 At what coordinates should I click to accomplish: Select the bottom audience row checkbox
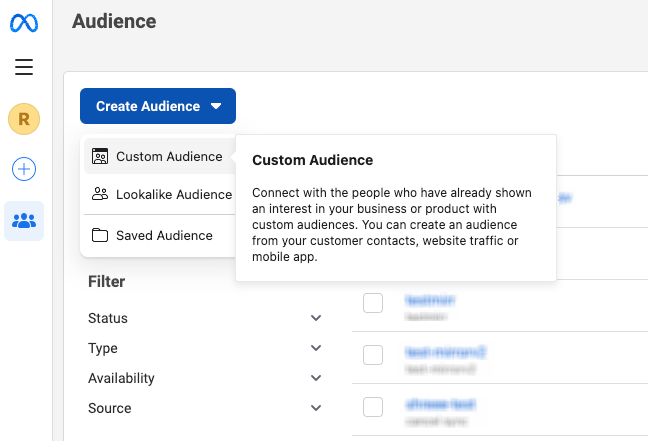(373, 407)
